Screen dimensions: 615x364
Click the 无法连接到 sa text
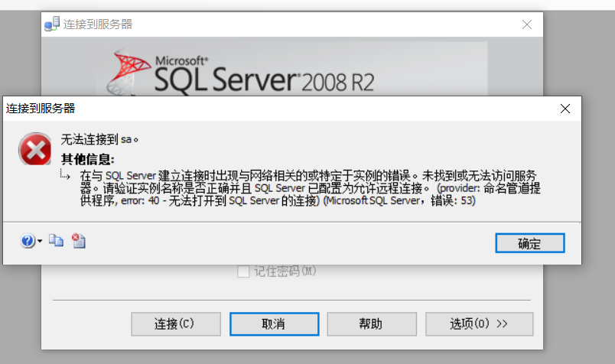(x=99, y=139)
